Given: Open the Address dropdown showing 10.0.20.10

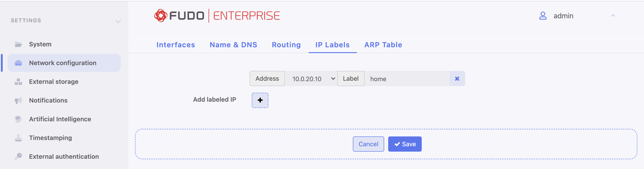Looking at the screenshot, I should pyautogui.click(x=311, y=79).
